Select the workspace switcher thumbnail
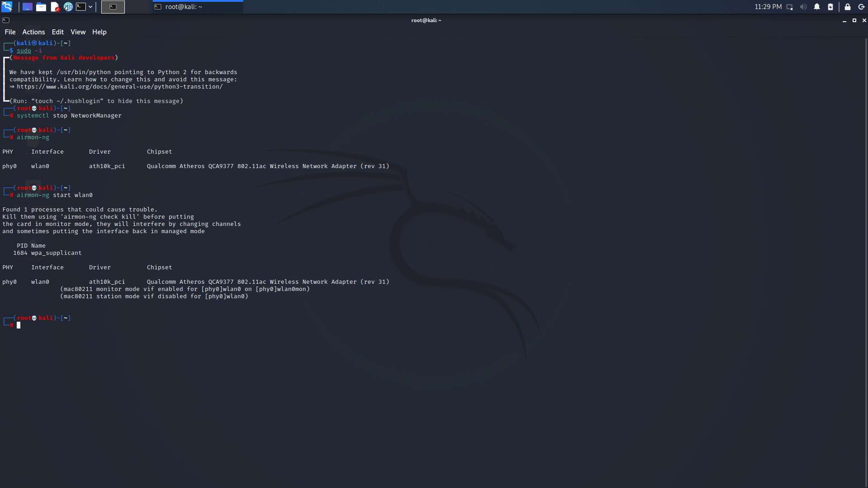Viewport: 868px width, 488px height. [x=113, y=7]
